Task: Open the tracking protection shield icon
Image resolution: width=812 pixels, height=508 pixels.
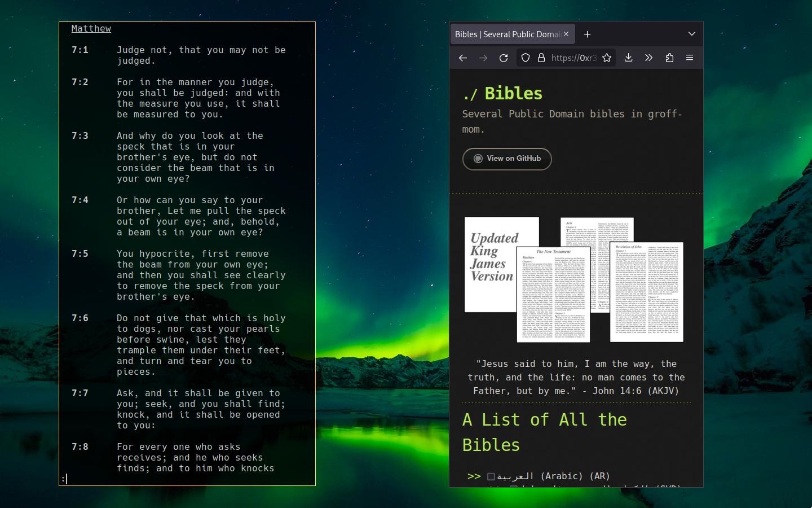Action: pyautogui.click(x=526, y=58)
